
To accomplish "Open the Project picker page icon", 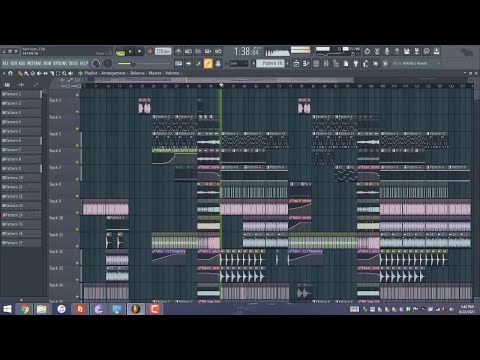I will 346,63.
